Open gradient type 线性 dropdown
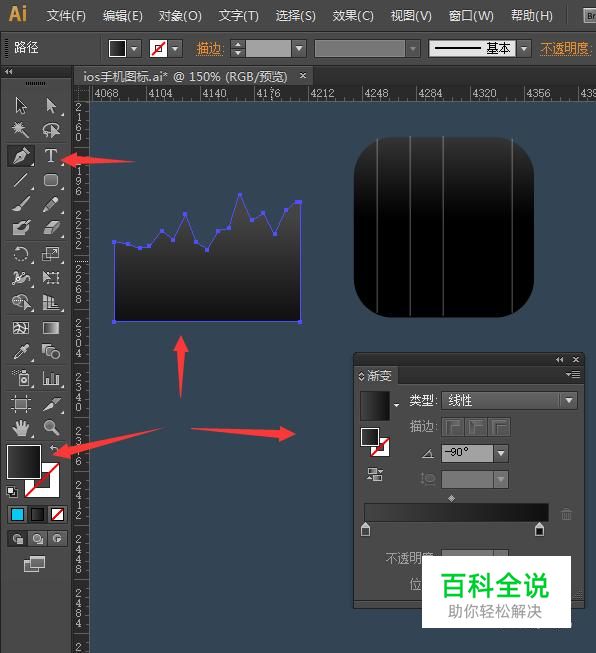596x653 pixels. (x=569, y=401)
